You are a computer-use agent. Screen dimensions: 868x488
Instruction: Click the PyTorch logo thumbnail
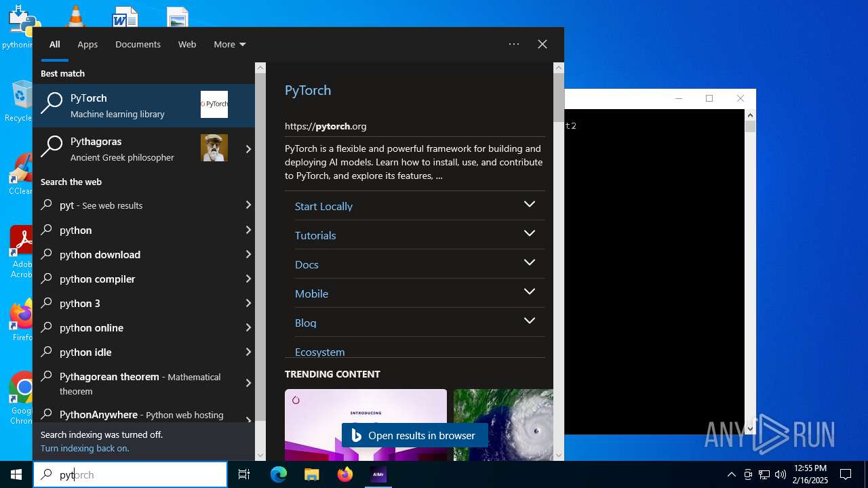point(214,104)
